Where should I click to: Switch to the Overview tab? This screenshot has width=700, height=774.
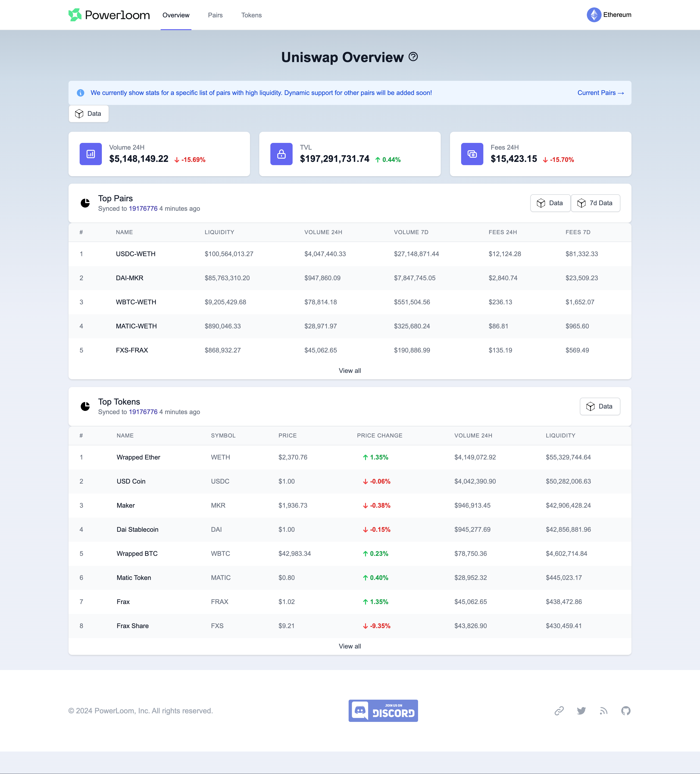click(x=176, y=15)
